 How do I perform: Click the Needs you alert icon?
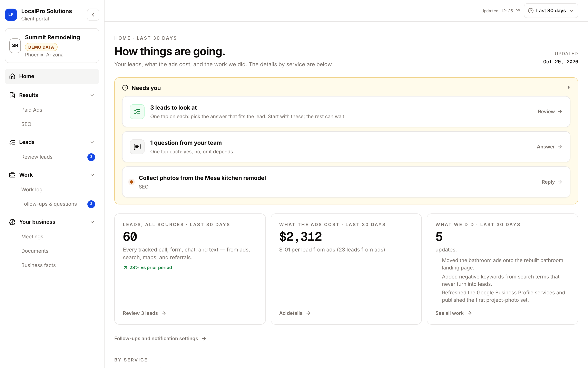tap(125, 88)
